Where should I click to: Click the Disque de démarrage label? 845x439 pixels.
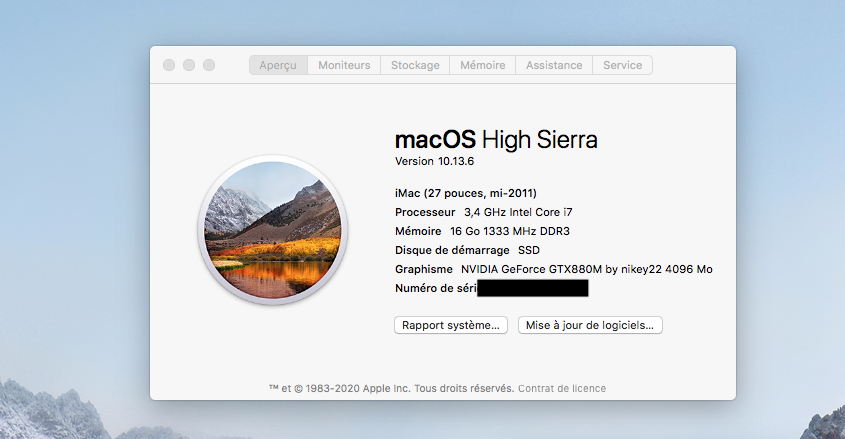click(x=452, y=250)
